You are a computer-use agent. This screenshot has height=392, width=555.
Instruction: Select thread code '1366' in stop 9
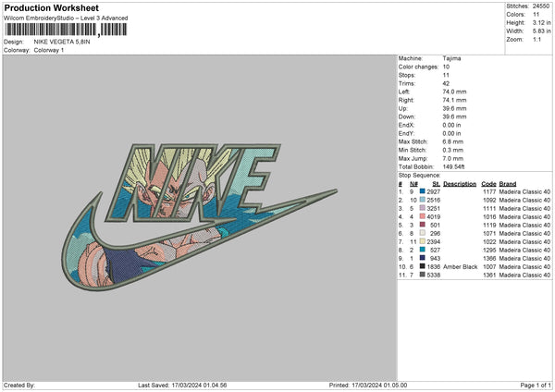pyautogui.click(x=489, y=258)
